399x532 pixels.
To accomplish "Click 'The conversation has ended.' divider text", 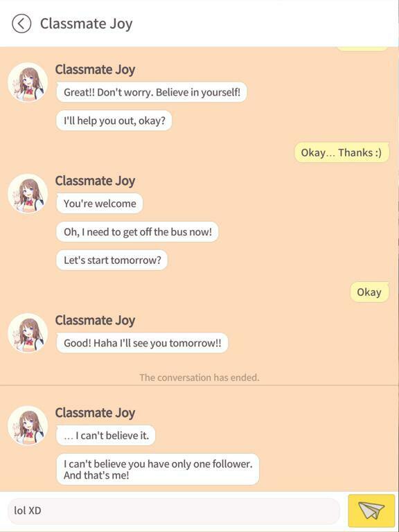I will coord(199,378).
